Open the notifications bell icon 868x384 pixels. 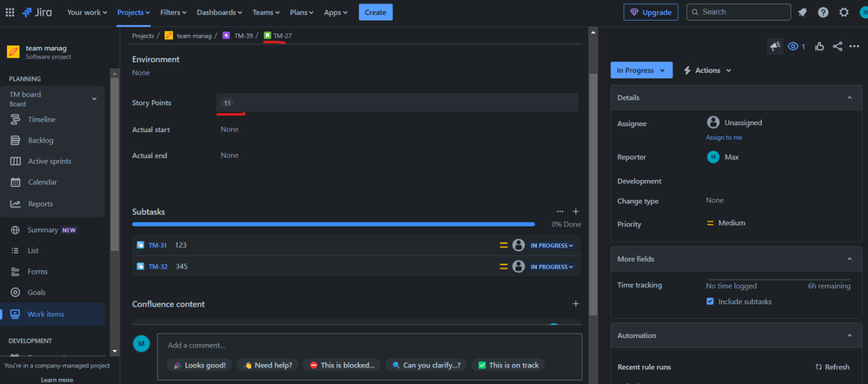tap(802, 12)
